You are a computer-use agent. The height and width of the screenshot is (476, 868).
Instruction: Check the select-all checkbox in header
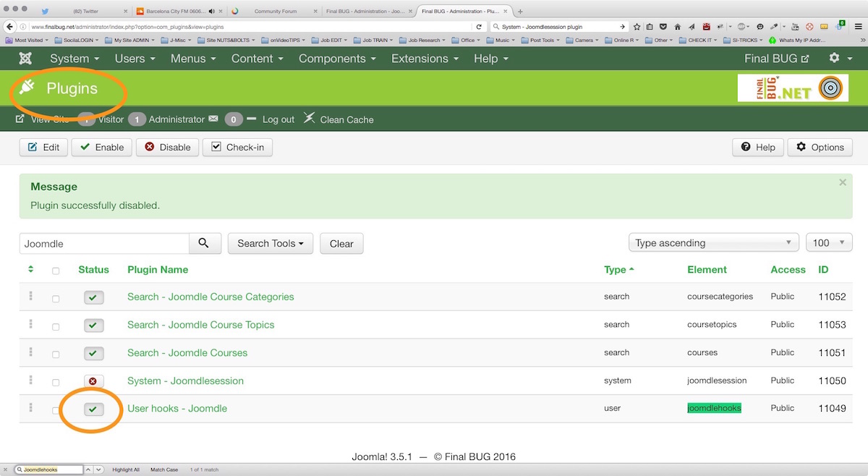click(x=56, y=271)
